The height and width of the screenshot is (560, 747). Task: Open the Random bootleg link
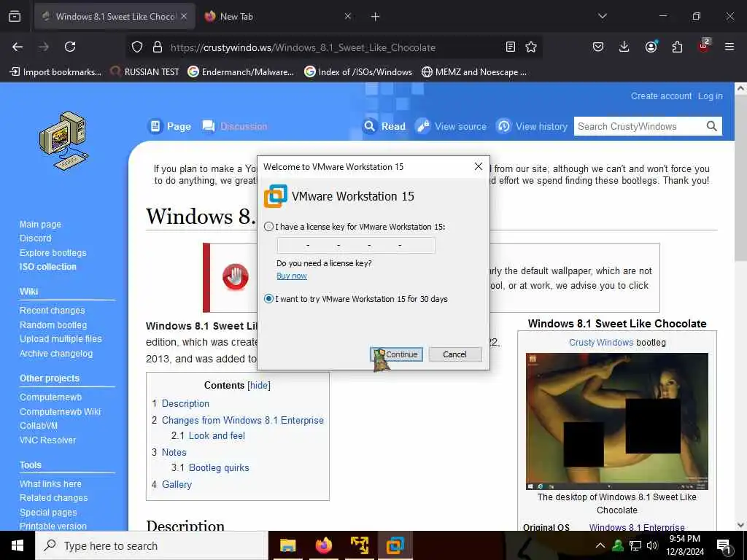click(x=53, y=324)
